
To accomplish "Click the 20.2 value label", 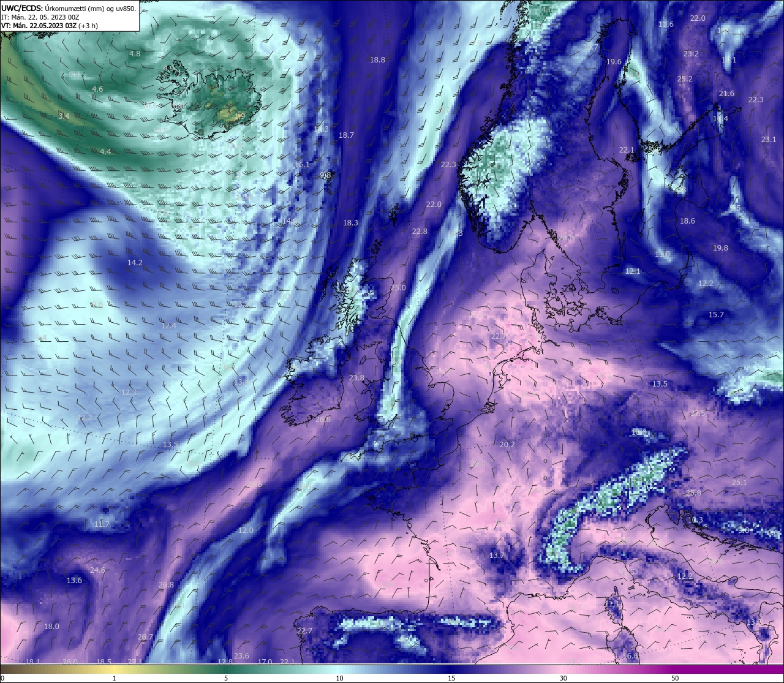I will (507, 445).
